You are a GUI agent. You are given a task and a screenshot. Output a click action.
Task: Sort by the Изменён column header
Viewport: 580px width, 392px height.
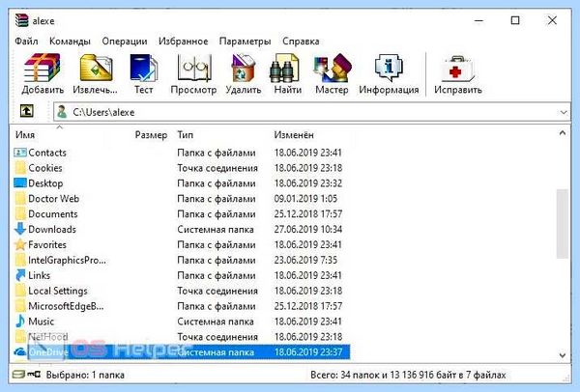(x=294, y=135)
